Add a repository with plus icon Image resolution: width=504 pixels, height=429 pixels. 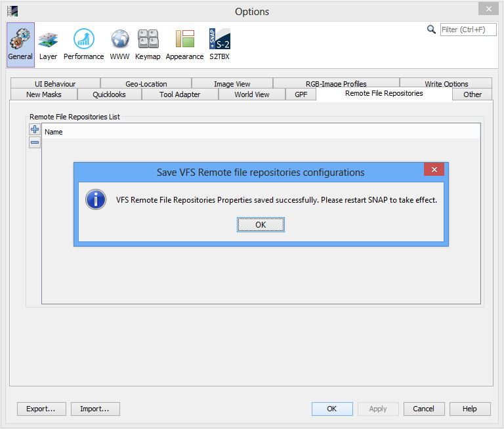[35, 129]
